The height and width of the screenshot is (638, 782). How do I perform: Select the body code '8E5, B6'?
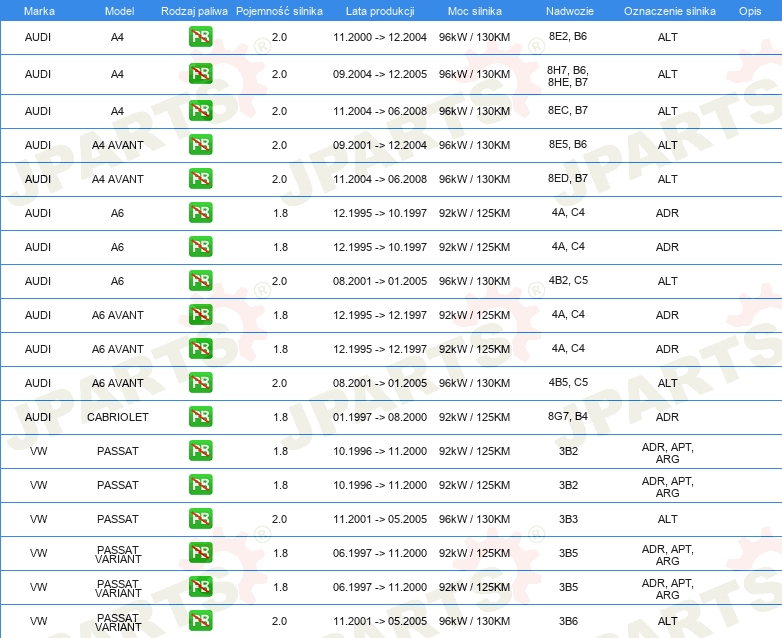point(568,144)
